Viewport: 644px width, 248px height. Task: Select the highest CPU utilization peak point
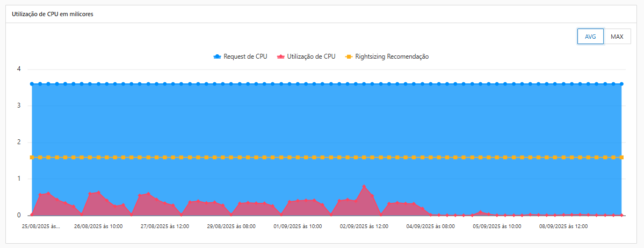[x=364, y=187]
